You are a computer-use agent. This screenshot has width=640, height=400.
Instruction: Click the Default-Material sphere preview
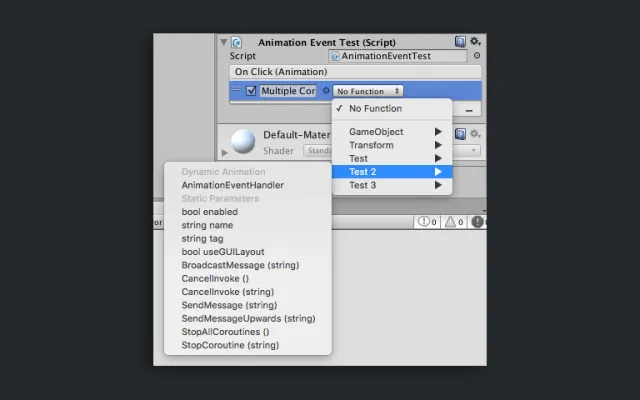[243, 142]
